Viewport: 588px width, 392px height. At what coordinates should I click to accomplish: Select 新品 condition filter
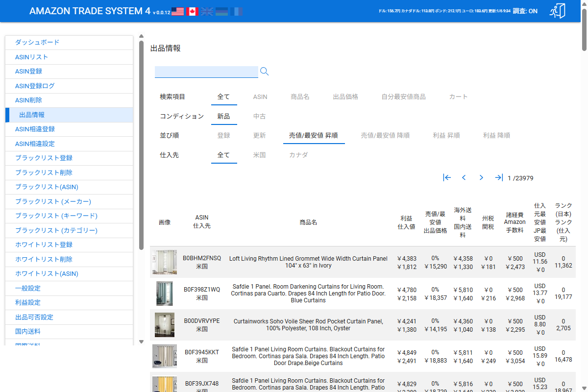(x=224, y=116)
